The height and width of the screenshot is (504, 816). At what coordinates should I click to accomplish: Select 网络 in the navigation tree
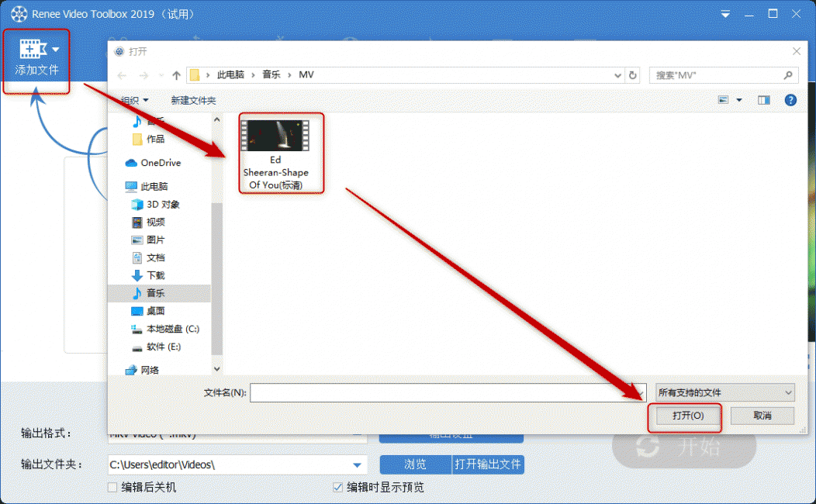142,370
